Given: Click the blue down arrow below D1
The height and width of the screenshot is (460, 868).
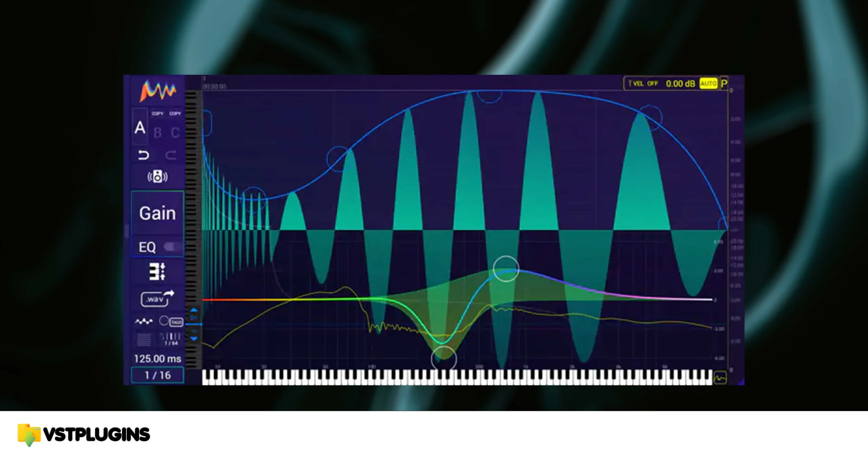Looking at the screenshot, I should coord(194,338).
